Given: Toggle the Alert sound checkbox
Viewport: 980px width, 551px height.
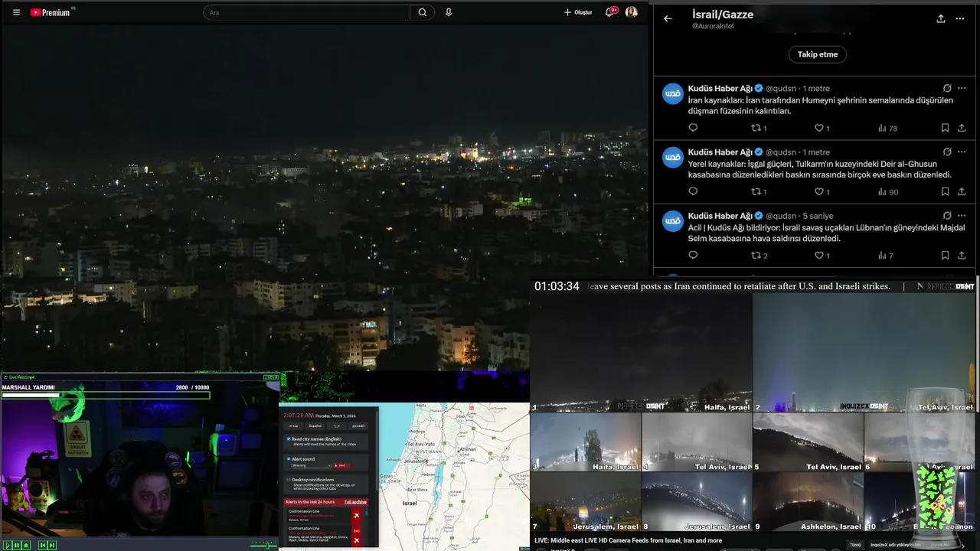Looking at the screenshot, I should point(289,459).
